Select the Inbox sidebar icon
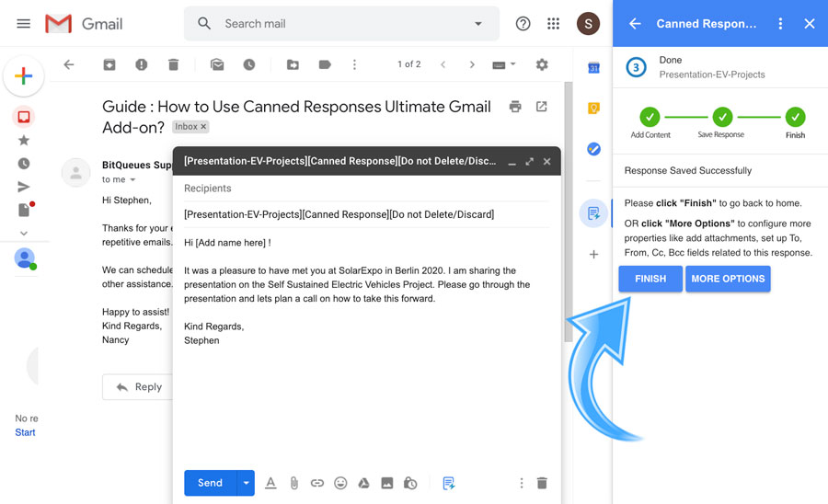Image resolution: width=828 pixels, height=504 pixels. tap(24, 117)
